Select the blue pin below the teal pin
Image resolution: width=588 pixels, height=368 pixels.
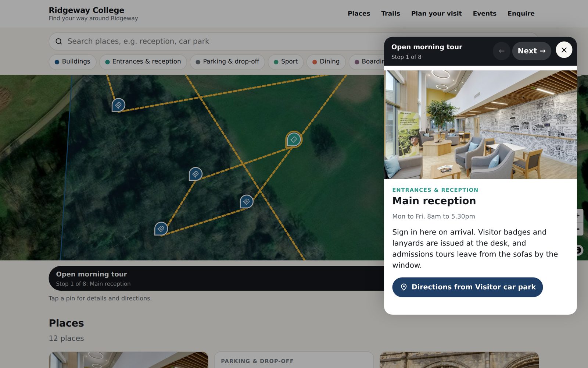(x=246, y=202)
